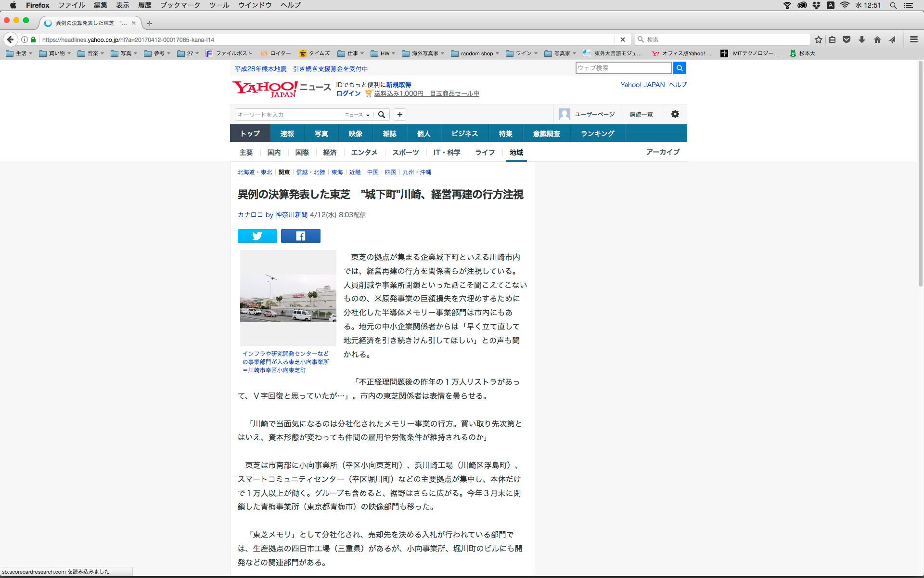This screenshot has width=924, height=578.
Task: Open Firefox hamburger menu
Action: [x=913, y=39]
